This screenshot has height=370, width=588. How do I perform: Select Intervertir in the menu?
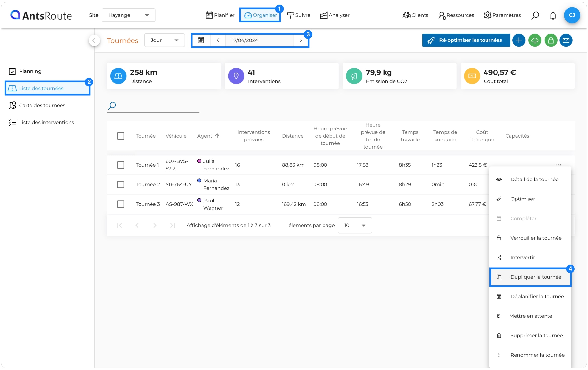coord(530,258)
